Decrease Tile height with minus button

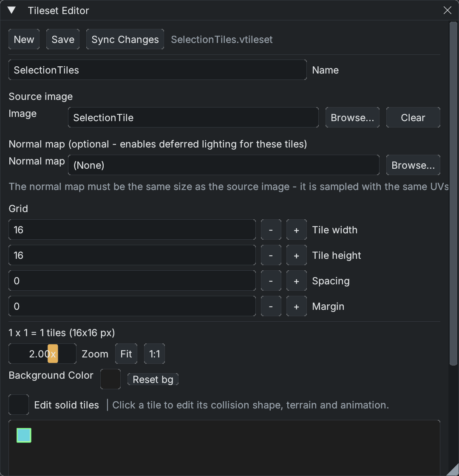[271, 255]
